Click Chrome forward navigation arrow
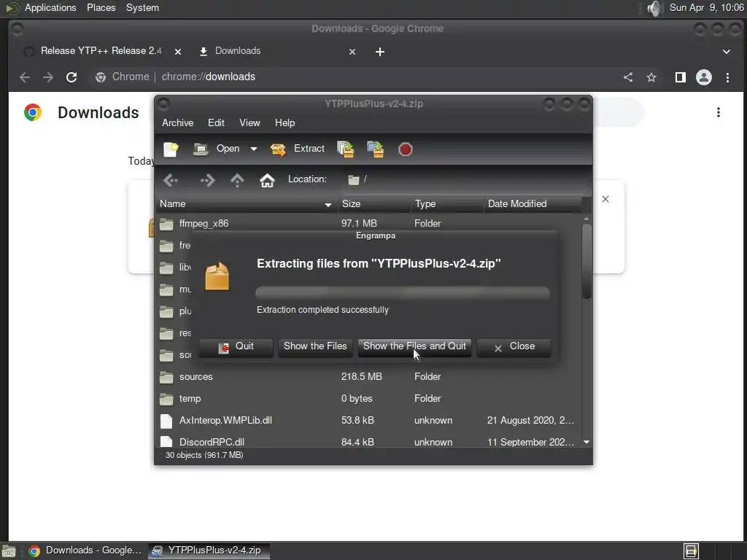The width and height of the screenshot is (747, 560). click(x=47, y=77)
